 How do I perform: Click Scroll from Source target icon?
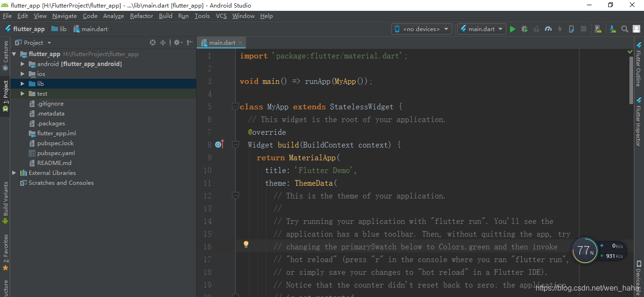[x=153, y=42]
